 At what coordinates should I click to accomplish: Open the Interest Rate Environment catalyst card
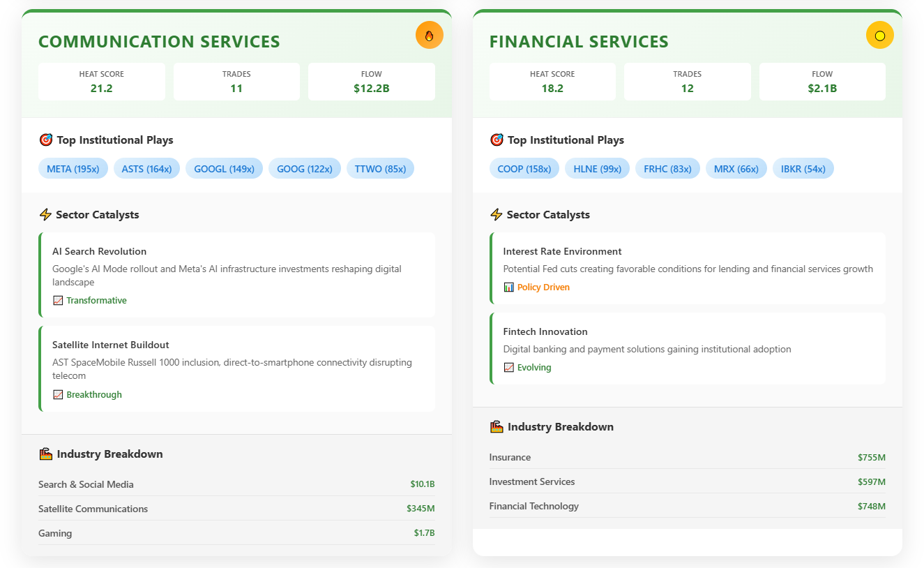click(688, 269)
